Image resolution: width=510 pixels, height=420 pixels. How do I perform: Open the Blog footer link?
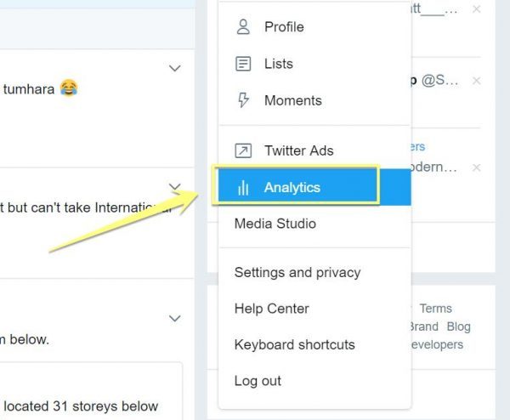click(x=459, y=326)
